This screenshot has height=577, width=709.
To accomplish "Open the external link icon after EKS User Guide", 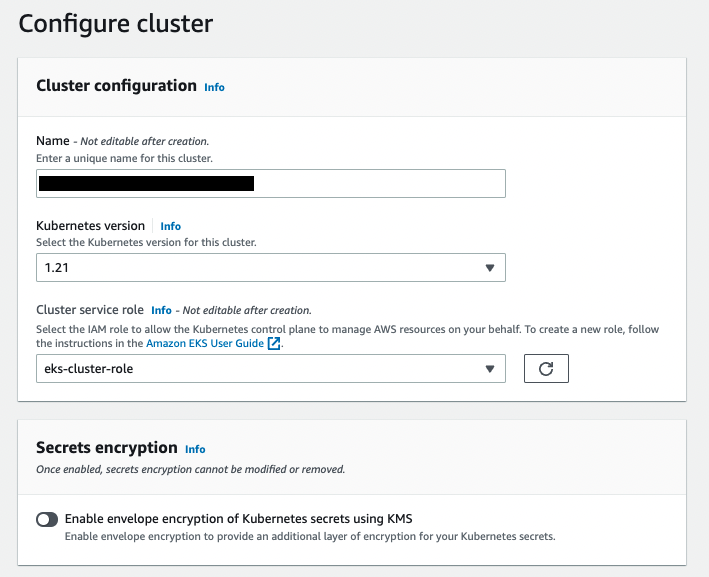I will (x=274, y=344).
